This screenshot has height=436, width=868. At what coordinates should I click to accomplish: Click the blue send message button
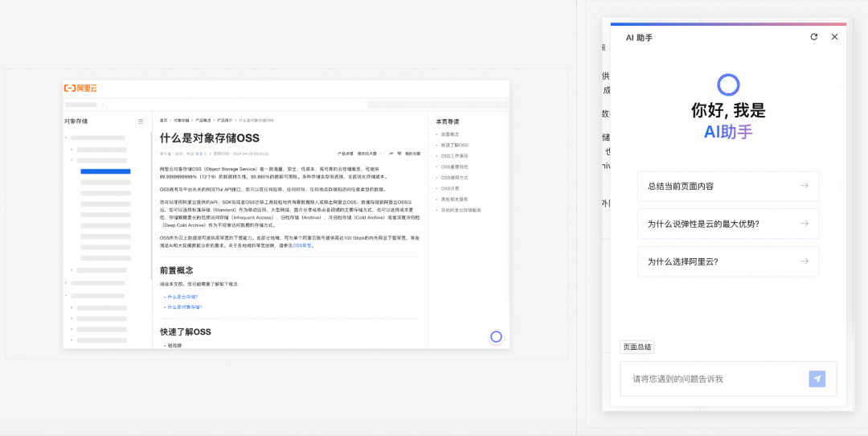pyautogui.click(x=817, y=379)
